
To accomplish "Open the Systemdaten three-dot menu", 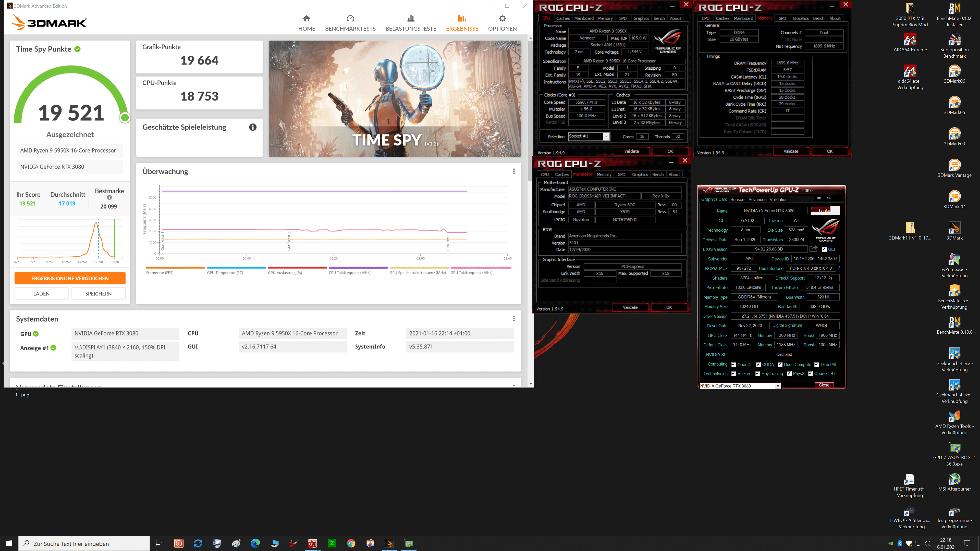I will [513, 319].
